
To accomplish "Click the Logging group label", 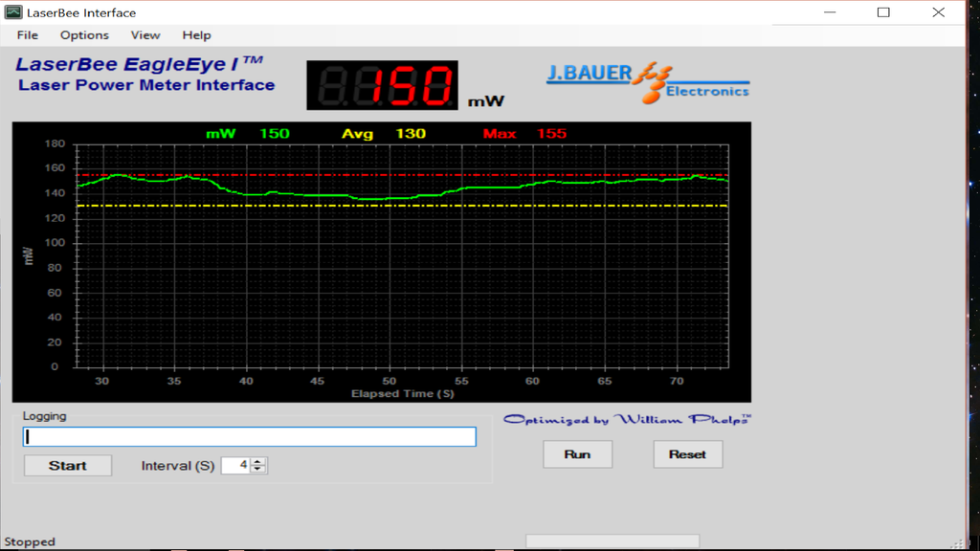I will [44, 416].
